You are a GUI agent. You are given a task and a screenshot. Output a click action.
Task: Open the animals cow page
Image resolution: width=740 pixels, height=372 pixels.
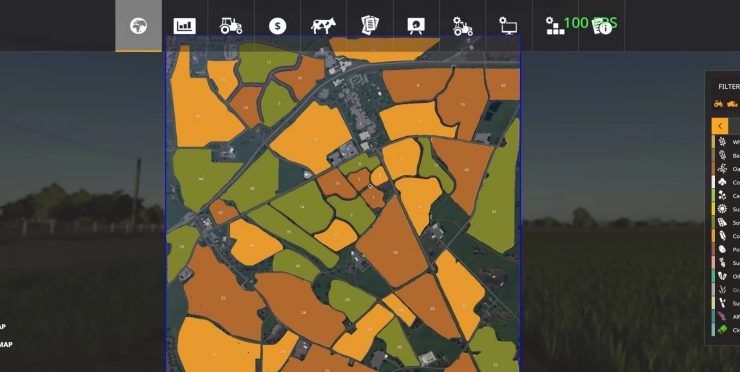point(323,25)
